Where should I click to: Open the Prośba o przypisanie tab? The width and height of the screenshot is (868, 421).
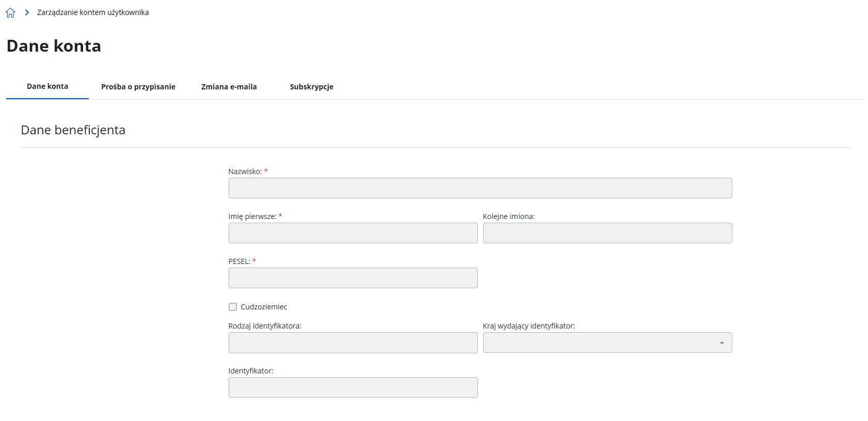tap(138, 87)
